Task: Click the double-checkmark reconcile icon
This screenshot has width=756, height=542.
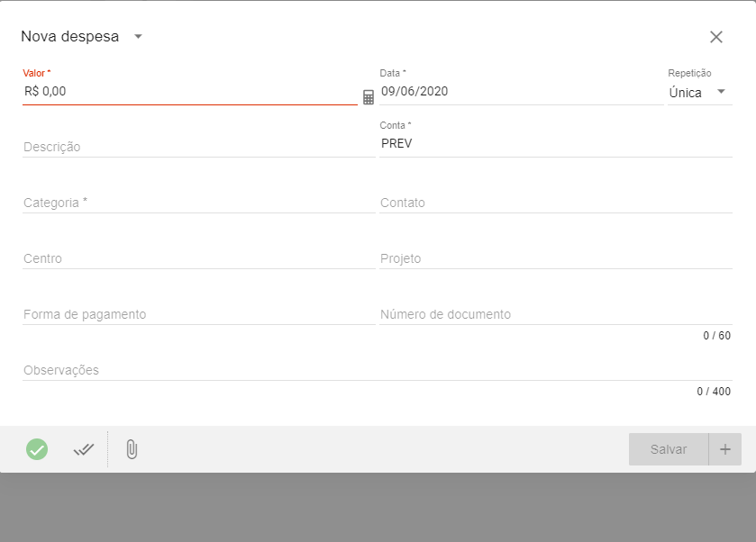Action: click(84, 448)
